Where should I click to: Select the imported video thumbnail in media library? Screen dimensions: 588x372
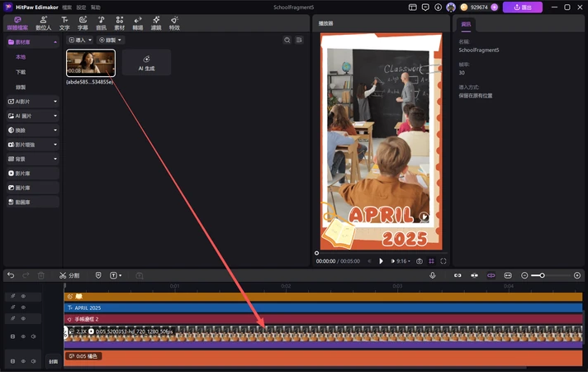pyautogui.click(x=90, y=63)
